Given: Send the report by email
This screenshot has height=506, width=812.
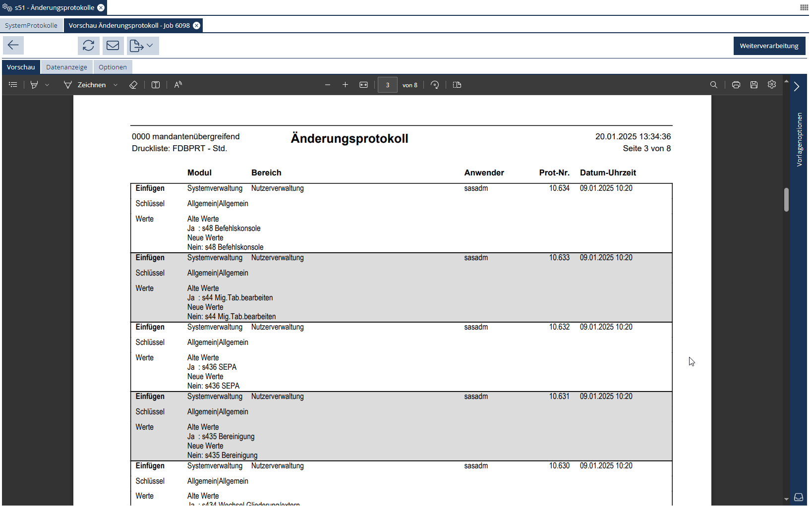Looking at the screenshot, I should point(113,46).
